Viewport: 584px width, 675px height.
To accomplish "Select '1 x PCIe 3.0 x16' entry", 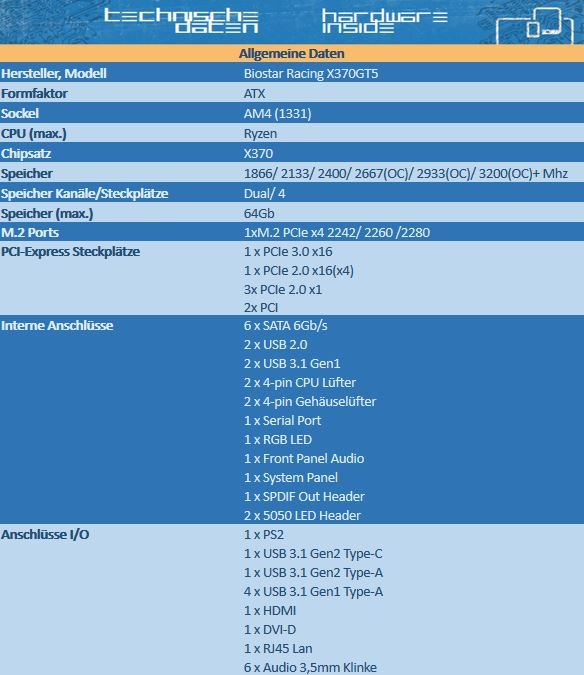I will (288, 251).
